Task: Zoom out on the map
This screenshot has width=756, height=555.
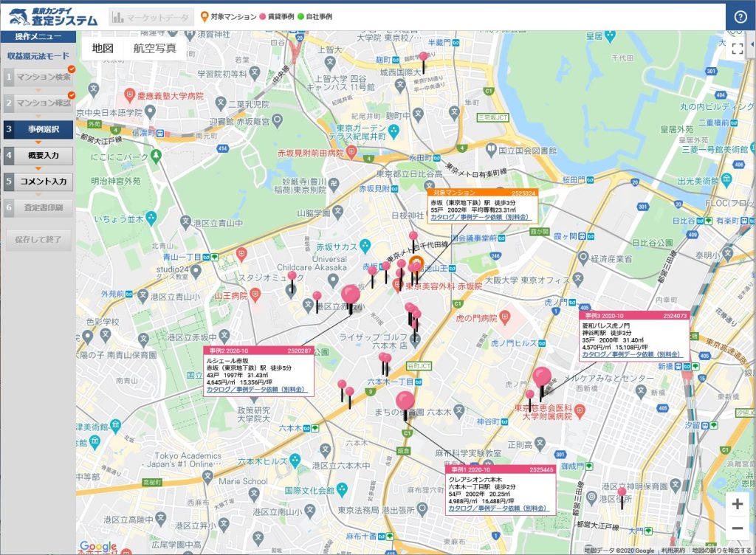Action: click(x=737, y=528)
